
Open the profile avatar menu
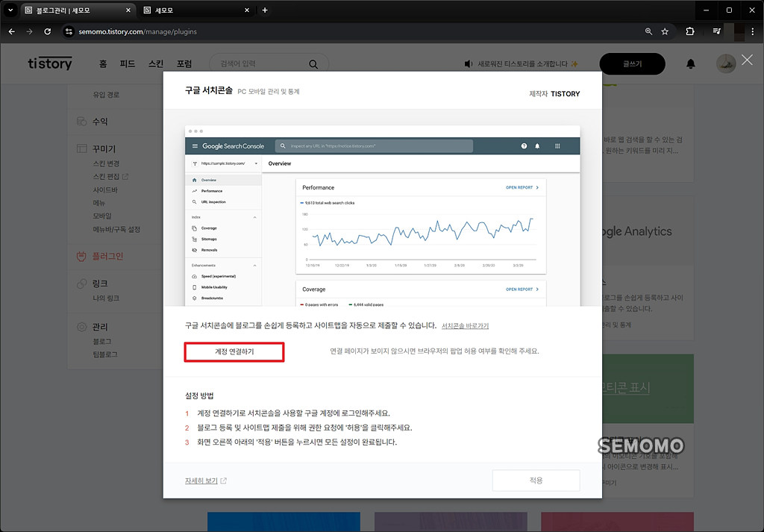pos(725,64)
